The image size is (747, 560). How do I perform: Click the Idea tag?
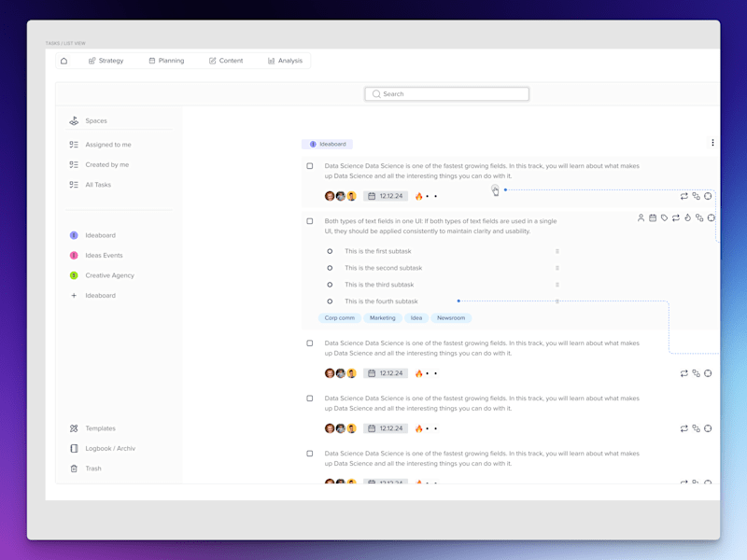point(416,318)
